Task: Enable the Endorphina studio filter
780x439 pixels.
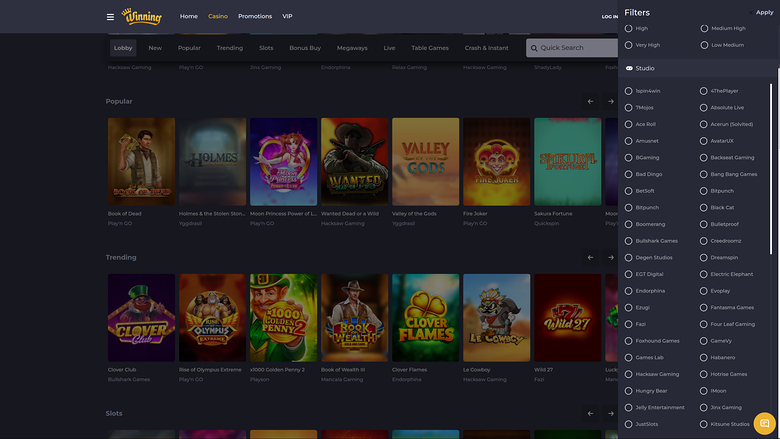Action: 629,291
